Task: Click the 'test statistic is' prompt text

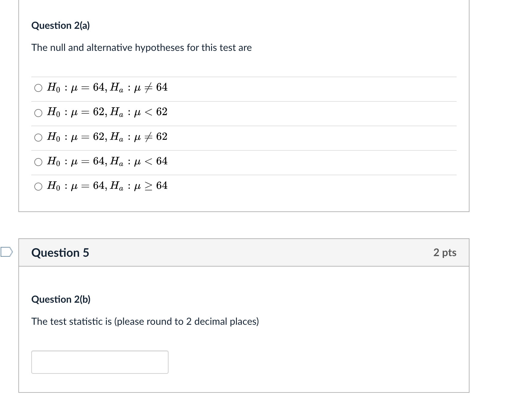Action: pyautogui.click(x=71, y=321)
